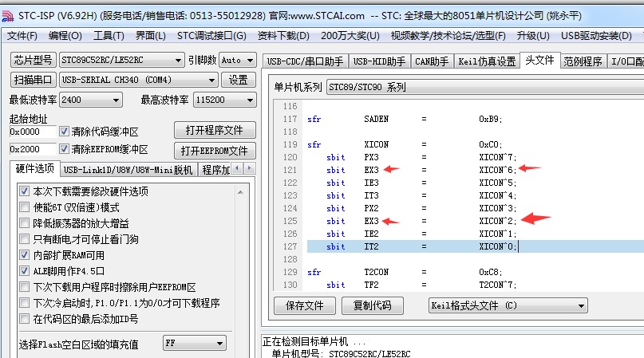Switch to USB-HID助手 tab

click(x=379, y=61)
